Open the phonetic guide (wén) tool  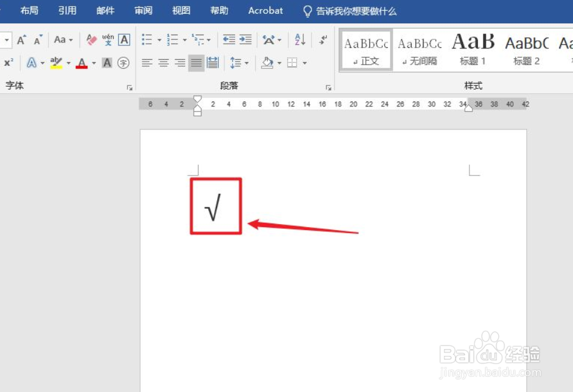[x=108, y=39]
